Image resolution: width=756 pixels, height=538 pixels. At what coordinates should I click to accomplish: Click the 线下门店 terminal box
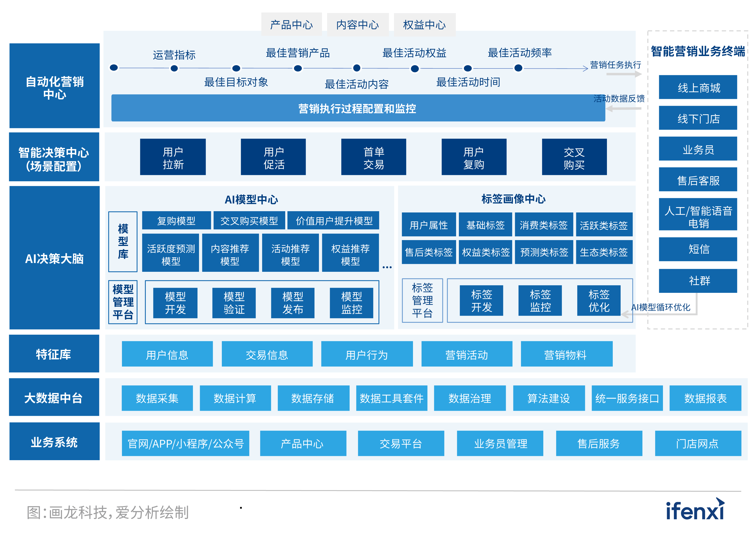click(698, 118)
